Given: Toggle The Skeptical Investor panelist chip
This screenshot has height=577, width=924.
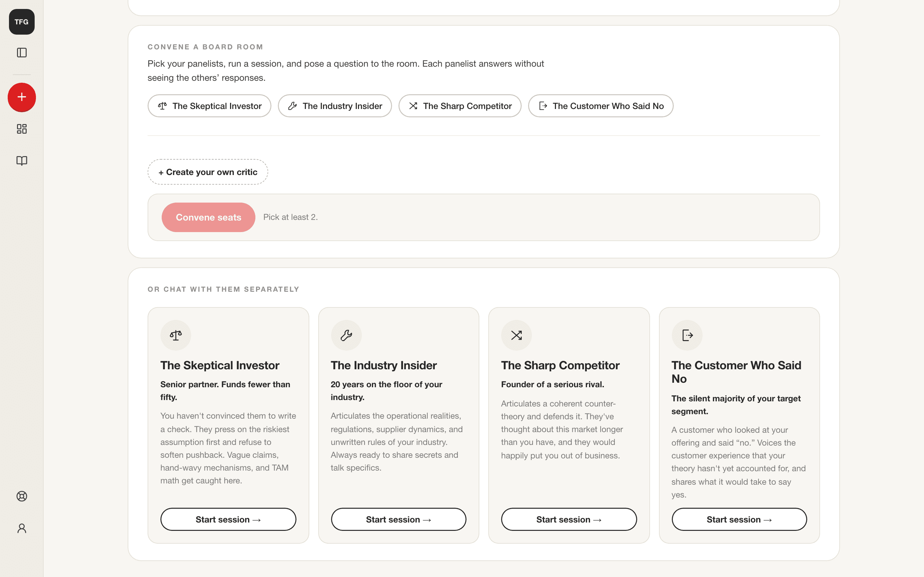Looking at the screenshot, I should (x=209, y=106).
